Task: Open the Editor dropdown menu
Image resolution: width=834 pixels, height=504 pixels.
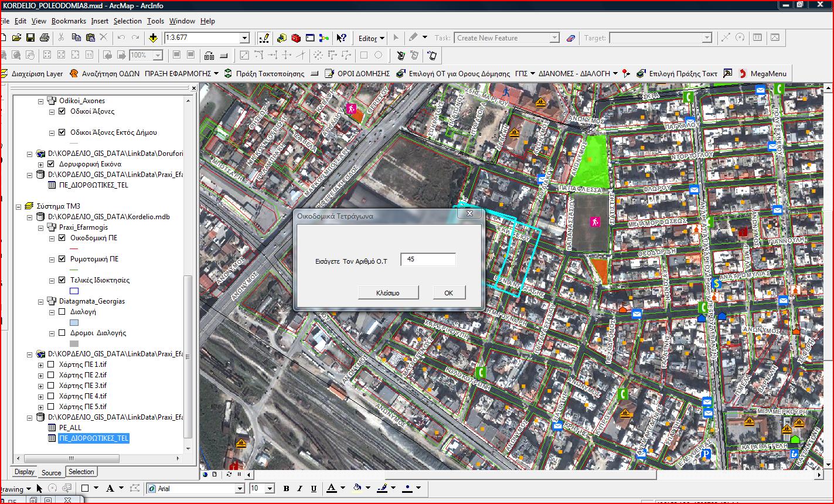Action: [372, 38]
